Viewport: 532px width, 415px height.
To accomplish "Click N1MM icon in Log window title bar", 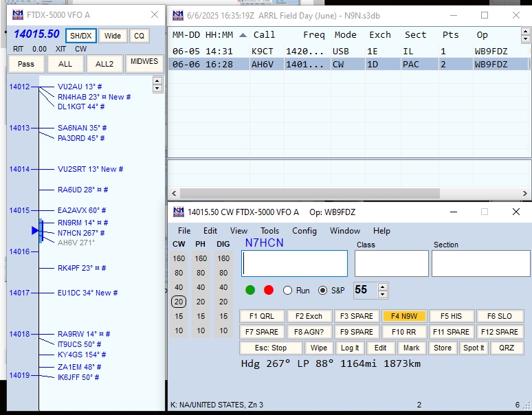I will coord(178,15).
